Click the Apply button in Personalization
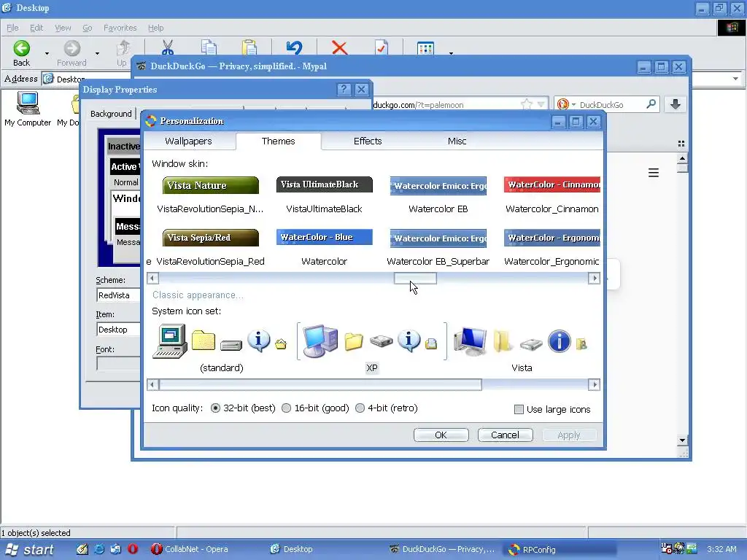The height and width of the screenshot is (560, 747). [569, 435]
